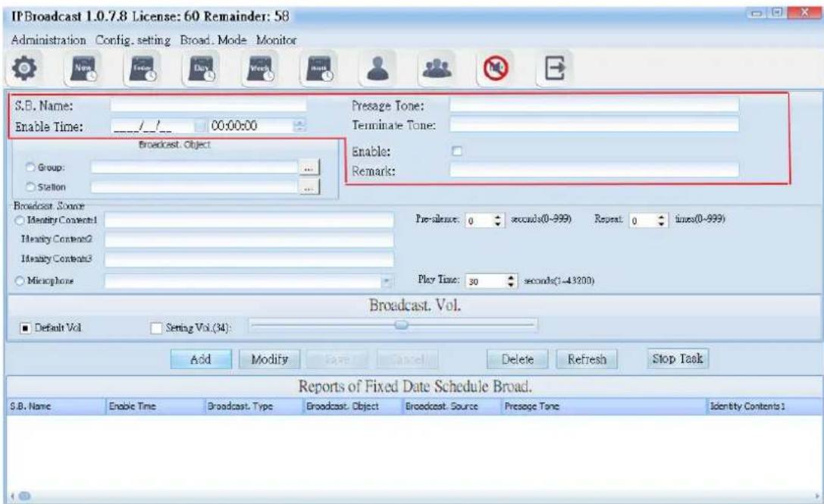Click the Identity Contents2 text field
The image size is (824, 504).
249,239
